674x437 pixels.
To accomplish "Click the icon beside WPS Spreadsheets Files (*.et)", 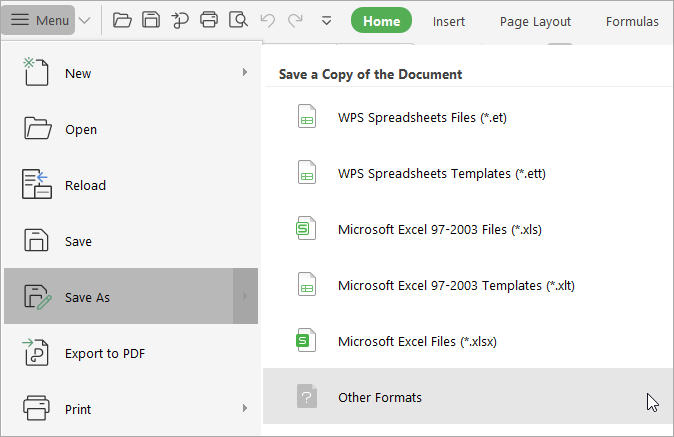I will click(307, 116).
